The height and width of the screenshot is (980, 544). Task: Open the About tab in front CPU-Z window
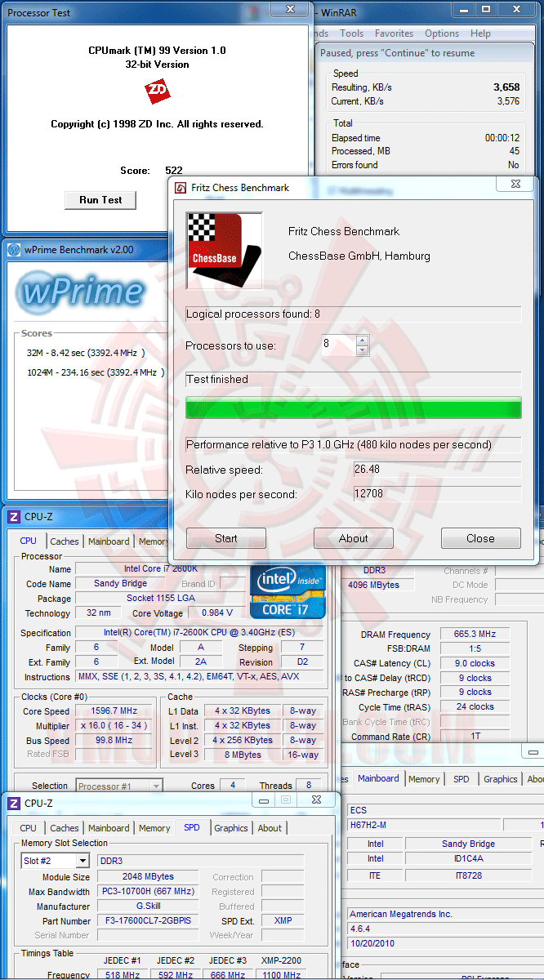coord(270,828)
